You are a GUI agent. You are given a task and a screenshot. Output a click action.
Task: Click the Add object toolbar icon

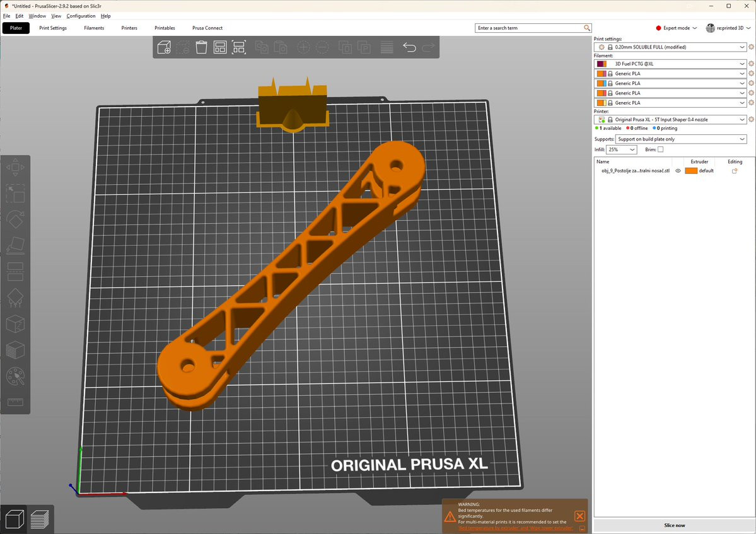[x=164, y=47]
